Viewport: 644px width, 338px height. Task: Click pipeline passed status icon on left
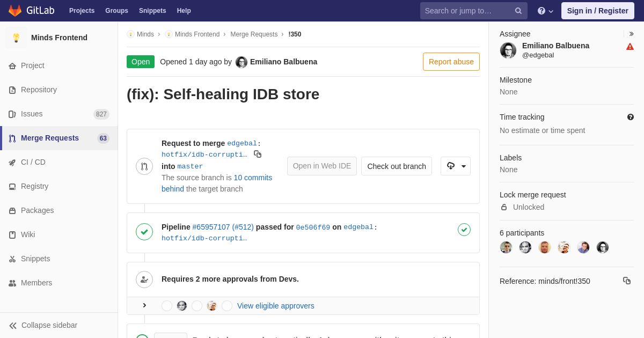click(144, 232)
